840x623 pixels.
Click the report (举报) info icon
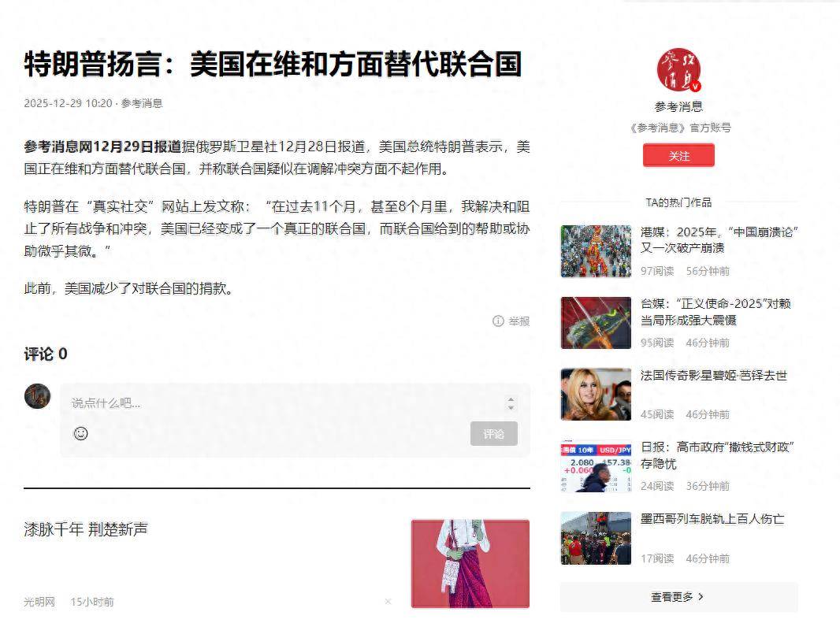(498, 321)
